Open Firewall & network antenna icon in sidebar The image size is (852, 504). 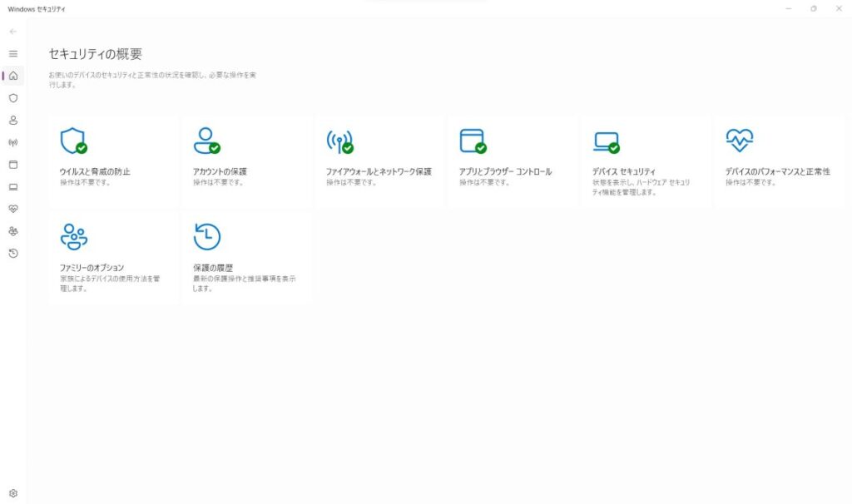[x=13, y=142]
